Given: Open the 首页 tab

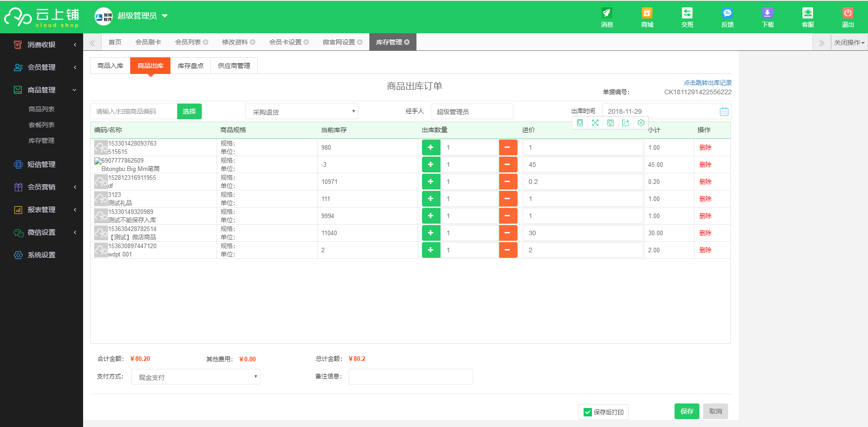Looking at the screenshot, I should click(x=115, y=42).
